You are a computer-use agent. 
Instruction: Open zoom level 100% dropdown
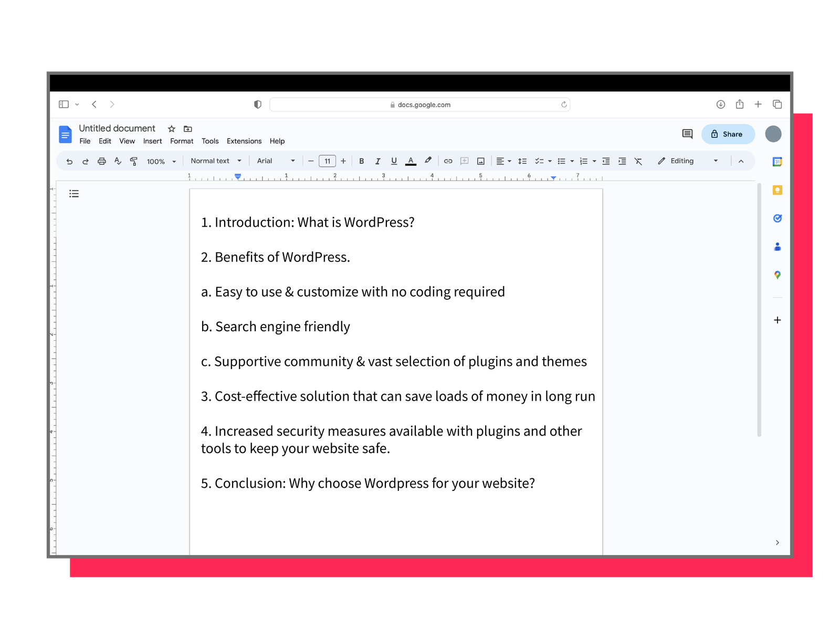click(161, 162)
